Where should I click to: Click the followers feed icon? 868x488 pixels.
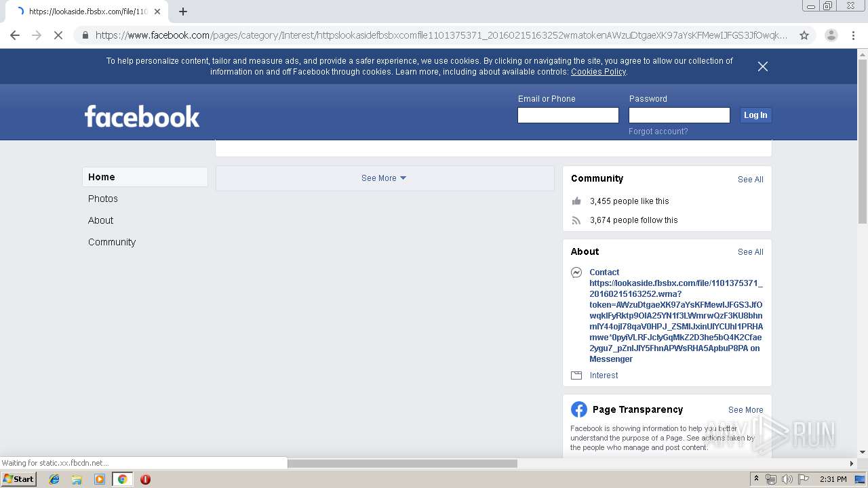point(576,220)
